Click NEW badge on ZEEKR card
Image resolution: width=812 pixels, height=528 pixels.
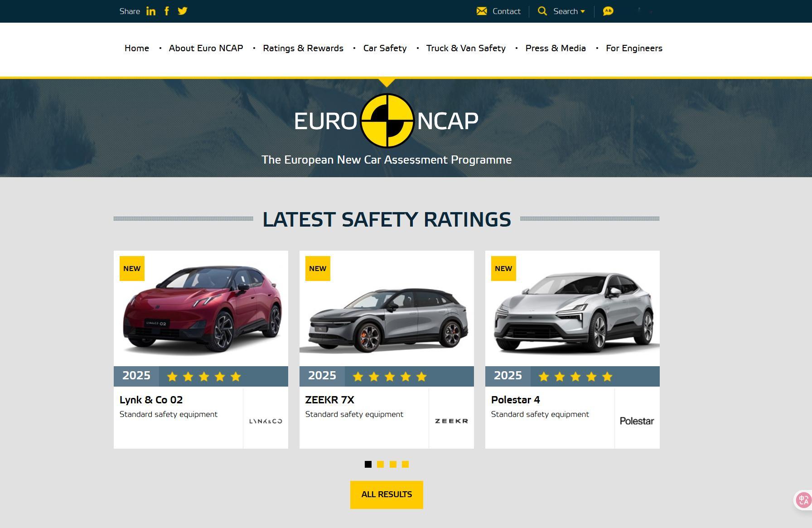pos(318,268)
